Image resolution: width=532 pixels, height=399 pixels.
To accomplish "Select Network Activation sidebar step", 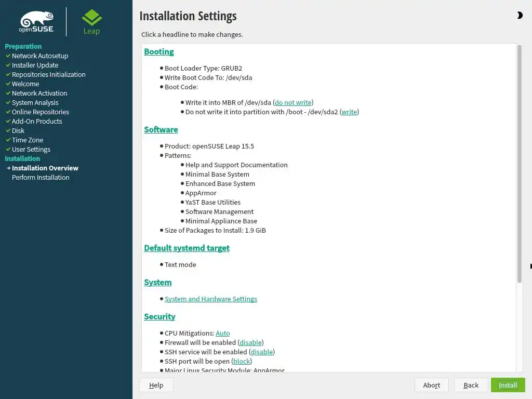I will click(x=39, y=94).
